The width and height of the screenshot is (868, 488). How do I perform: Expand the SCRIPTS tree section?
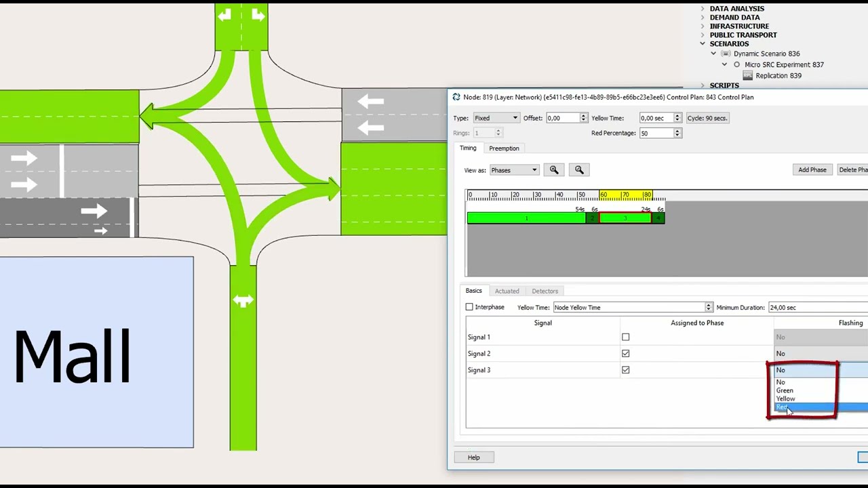(x=703, y=85)
